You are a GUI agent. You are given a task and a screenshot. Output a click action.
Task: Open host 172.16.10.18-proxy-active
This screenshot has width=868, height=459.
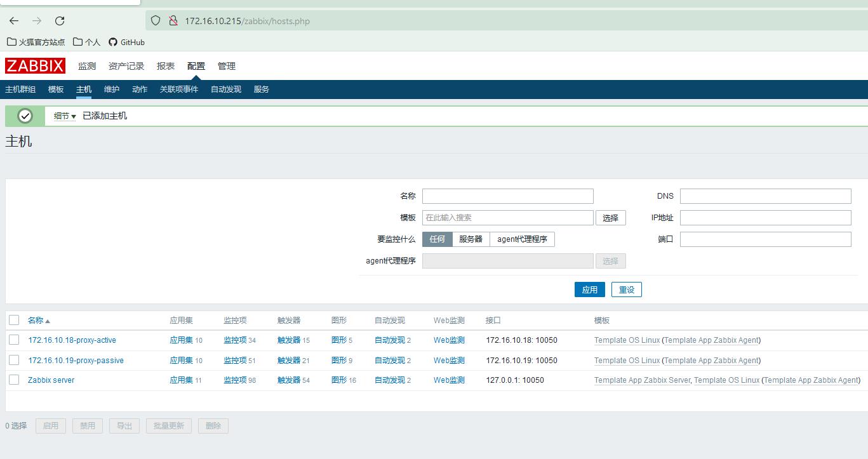point(72,340)
